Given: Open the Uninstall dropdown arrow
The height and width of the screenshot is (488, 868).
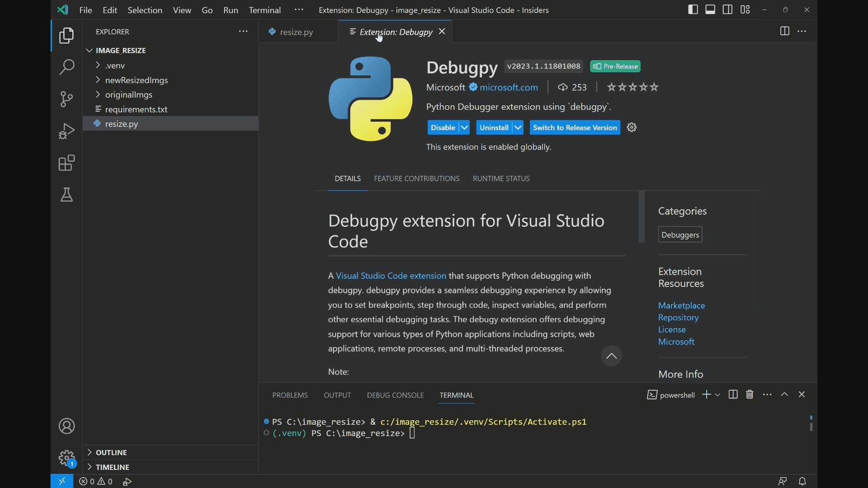Looking at the screenshot, I should tap(518, 127).
